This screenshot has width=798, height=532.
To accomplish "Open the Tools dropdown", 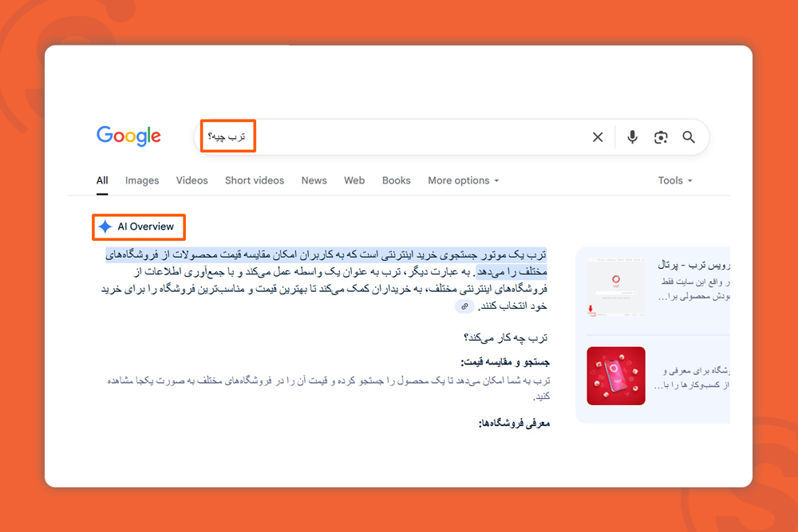I will point(675,180).
